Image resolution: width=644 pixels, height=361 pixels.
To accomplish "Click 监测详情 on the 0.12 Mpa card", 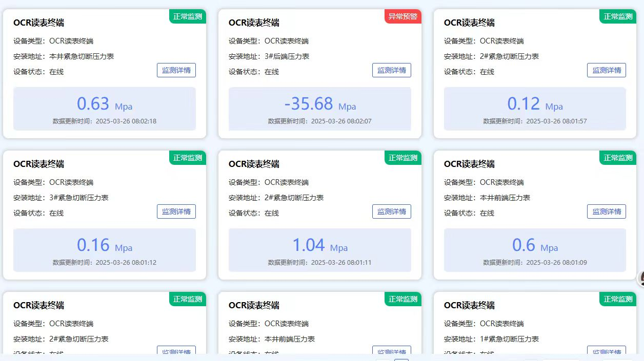I will coord(606,71).
